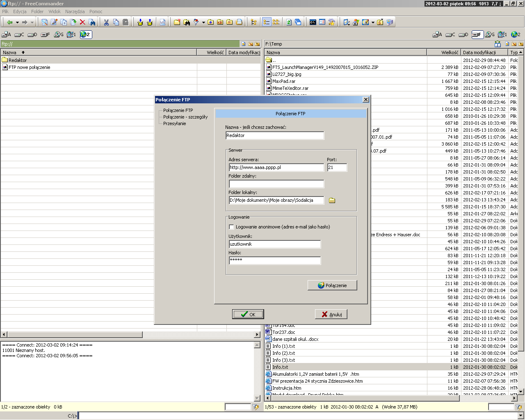Open settings tools icon
The width and height of the screenshot is (525, 420).
(332, 22)
